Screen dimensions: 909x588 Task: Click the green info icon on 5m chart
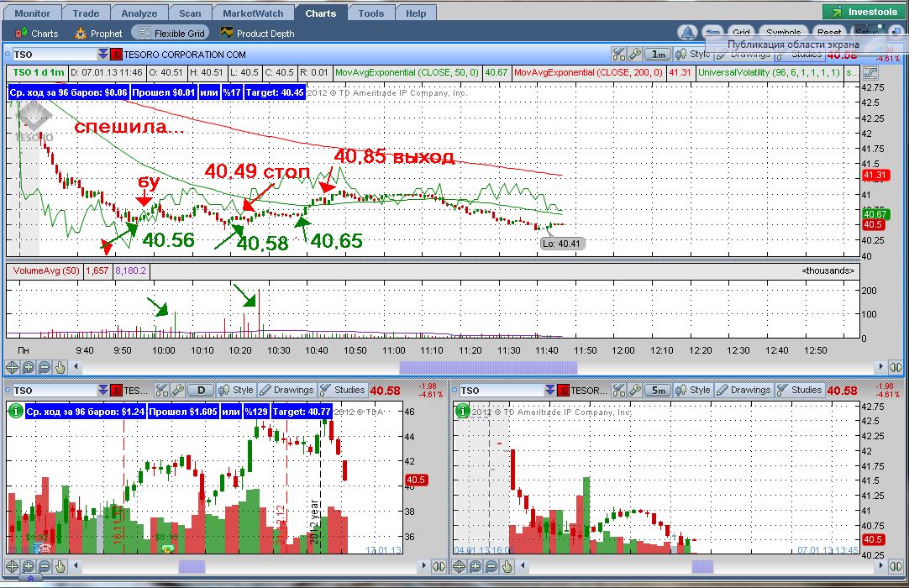[463, 411]
